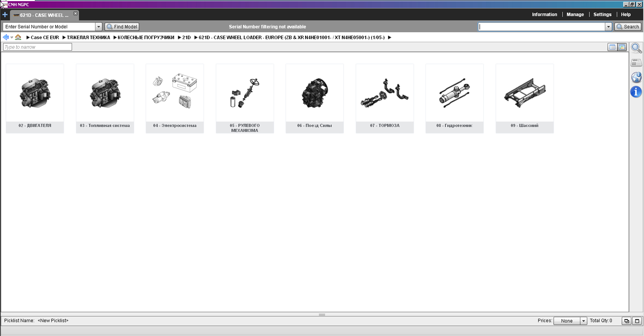Click the globe info icon in sidebar
644x336 pixels.
point(636,77)
